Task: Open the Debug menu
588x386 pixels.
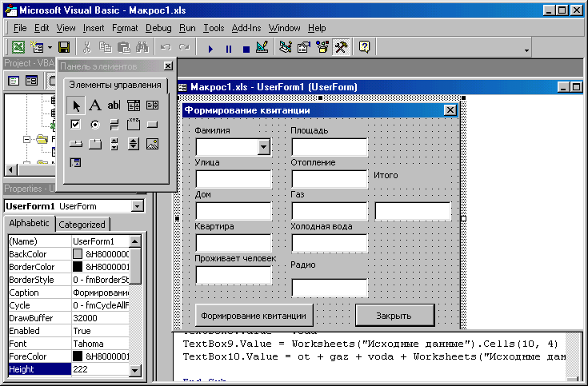Action: tap(158, 28)
